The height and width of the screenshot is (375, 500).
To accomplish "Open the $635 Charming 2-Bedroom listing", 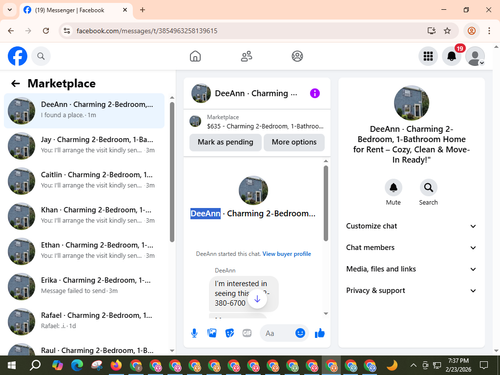I will 257,122.
